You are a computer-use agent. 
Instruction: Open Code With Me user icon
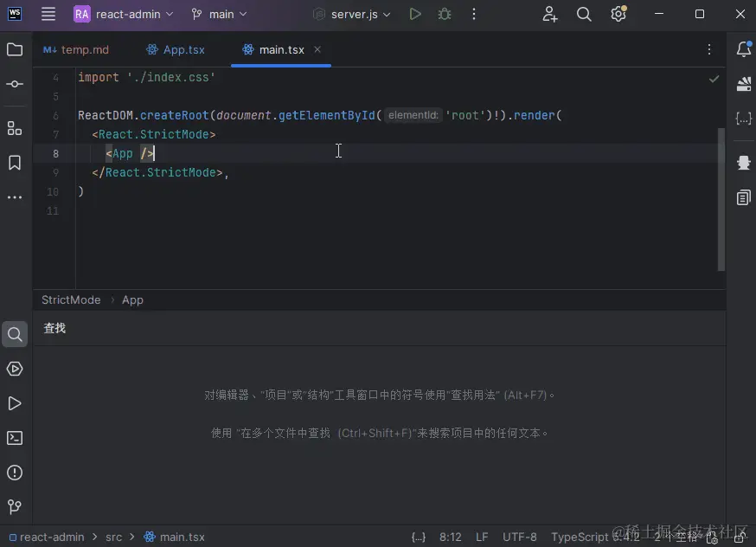[x=549, y=14]
